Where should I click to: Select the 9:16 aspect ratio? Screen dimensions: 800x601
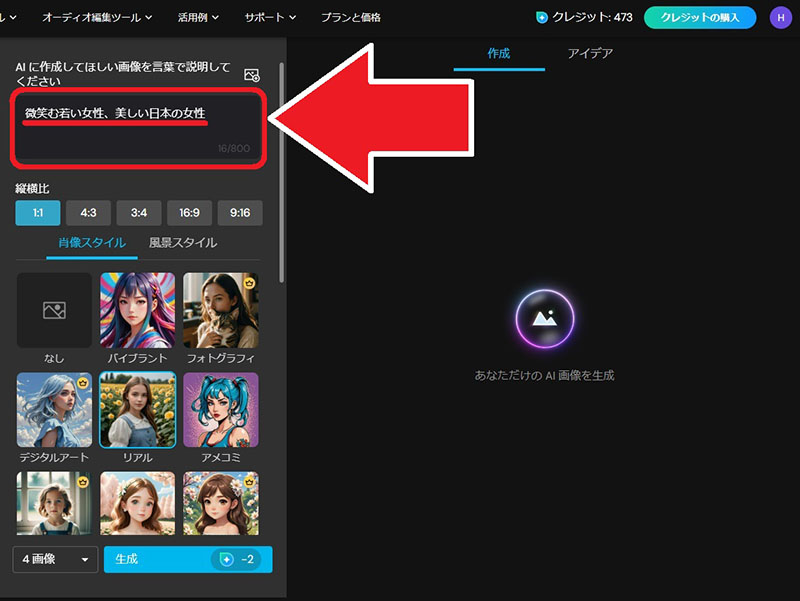240,213
